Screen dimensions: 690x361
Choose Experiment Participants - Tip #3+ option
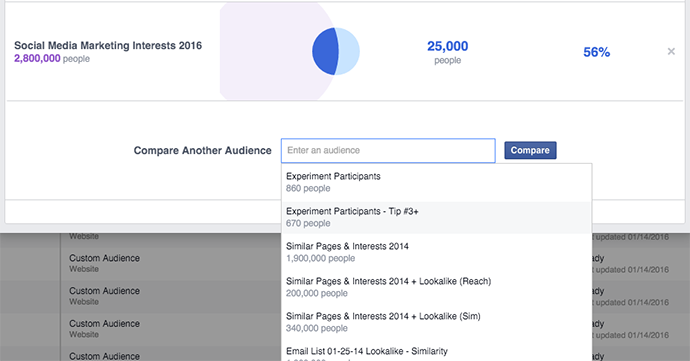click(x=437, y=217)
